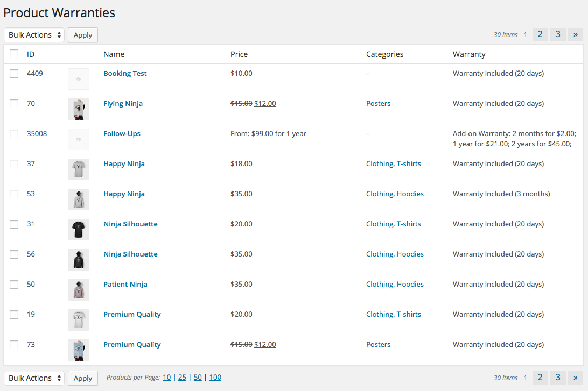
Task: Click the grey Happy Ninja t-shirt thumbnail
Action: (x=78, y=169)
